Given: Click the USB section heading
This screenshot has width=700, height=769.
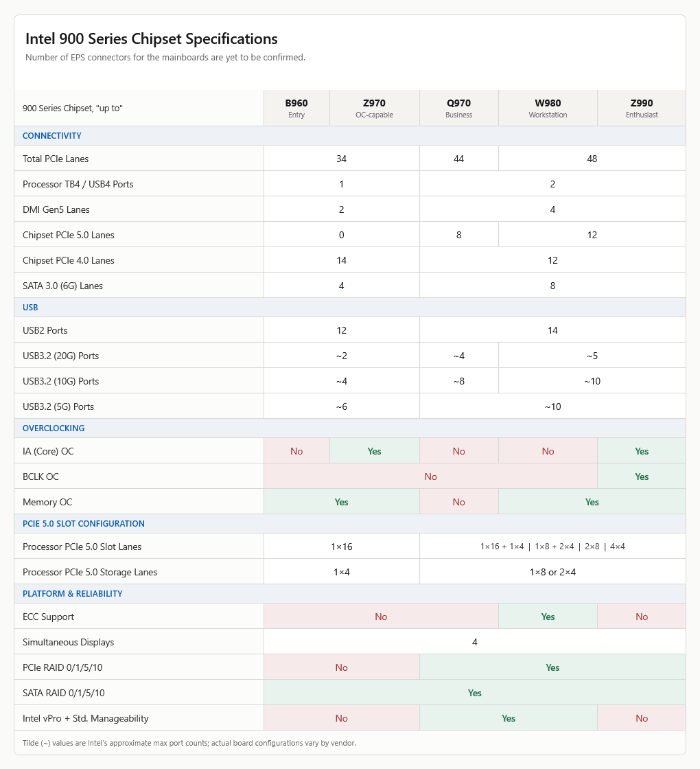Looking at the screenshot, I should point(30,308).
